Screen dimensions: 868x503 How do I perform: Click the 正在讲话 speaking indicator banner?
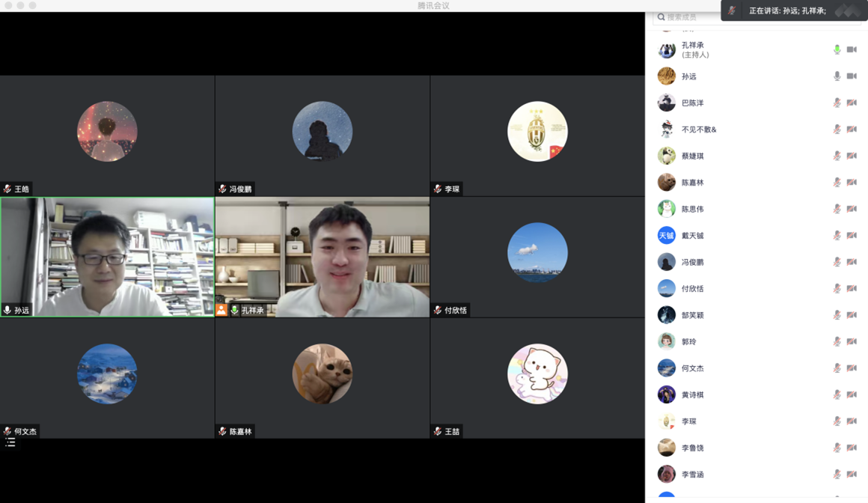(787, 10)
